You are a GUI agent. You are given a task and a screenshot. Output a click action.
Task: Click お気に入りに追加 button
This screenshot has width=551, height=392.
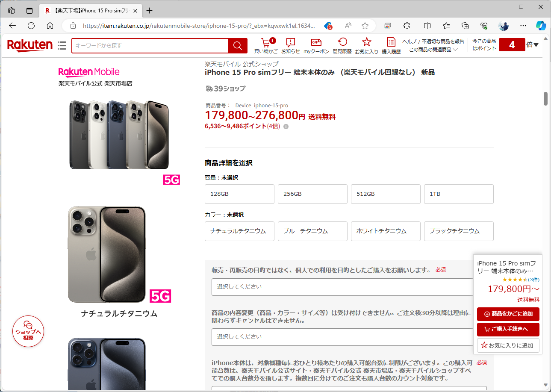coord(508,345)
